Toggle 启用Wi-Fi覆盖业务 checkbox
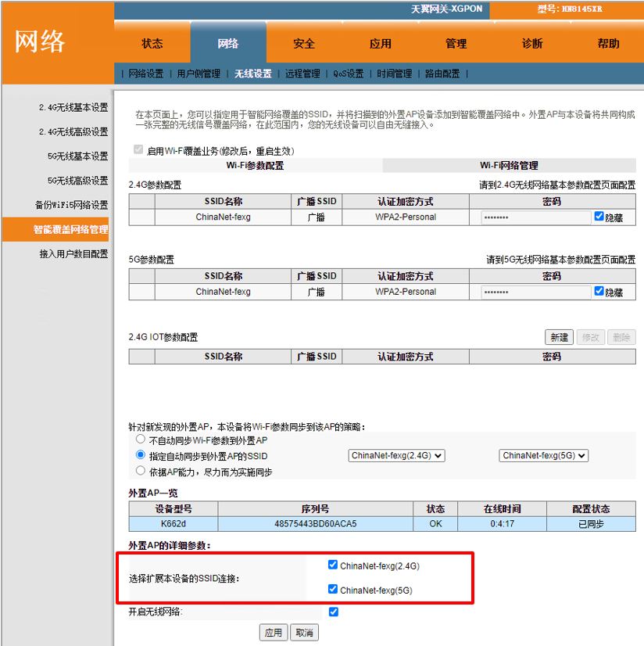644x646 pixels. 138,149
